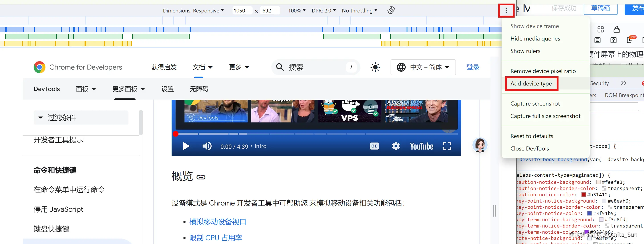Toggle closed captions on the video
The image size is (644, 244).
coord(374,146)
